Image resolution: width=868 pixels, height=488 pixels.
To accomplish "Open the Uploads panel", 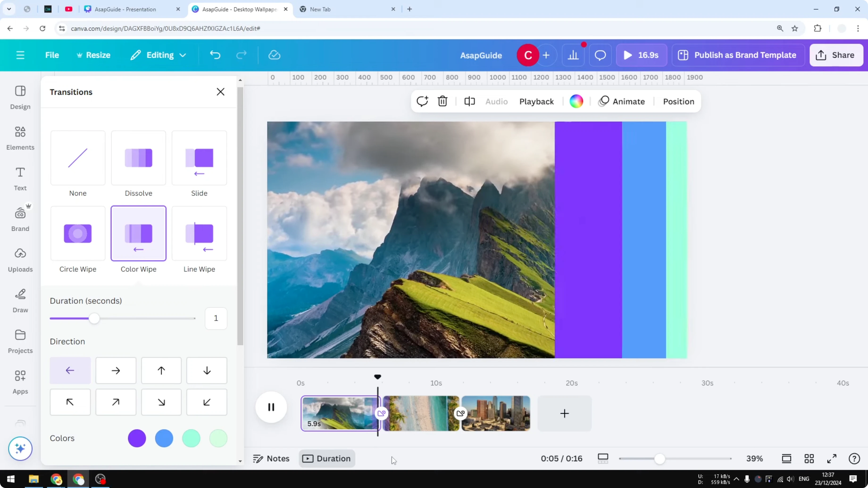I will 20,259.
